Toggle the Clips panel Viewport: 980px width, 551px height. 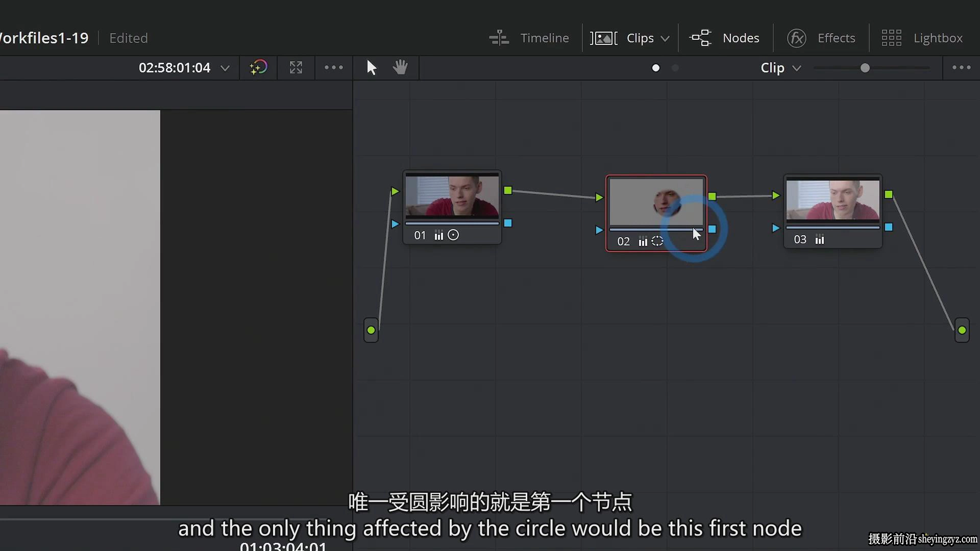tap(622, 38)
